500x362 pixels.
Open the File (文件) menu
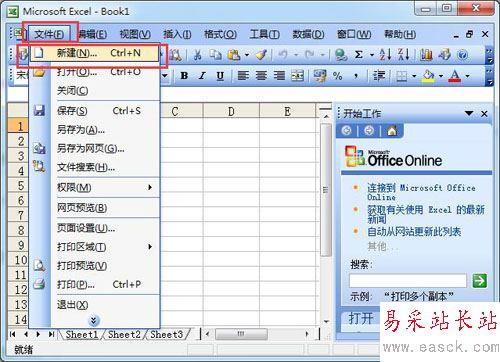pyautogui.click(x=49, y=34)
